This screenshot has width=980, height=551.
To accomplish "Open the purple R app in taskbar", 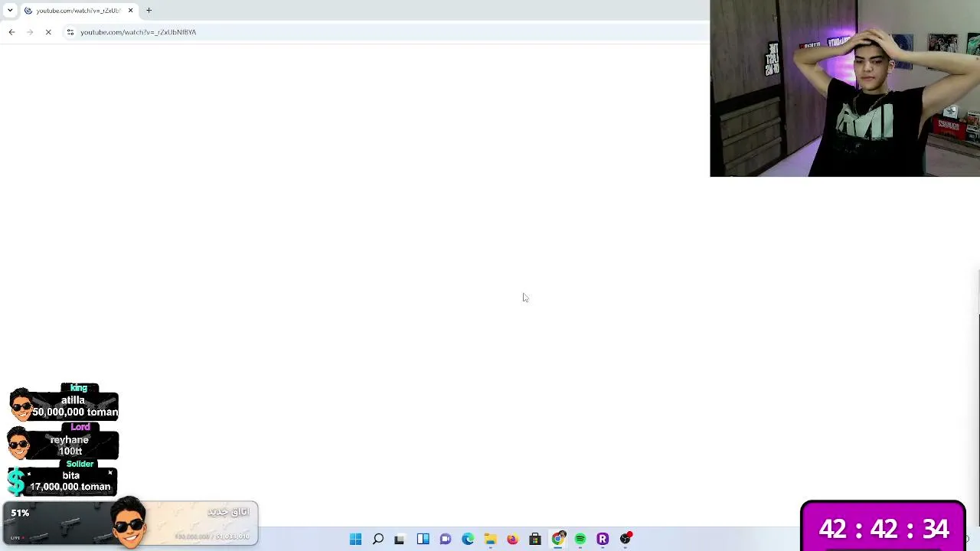I will click(x=603, y=540).
